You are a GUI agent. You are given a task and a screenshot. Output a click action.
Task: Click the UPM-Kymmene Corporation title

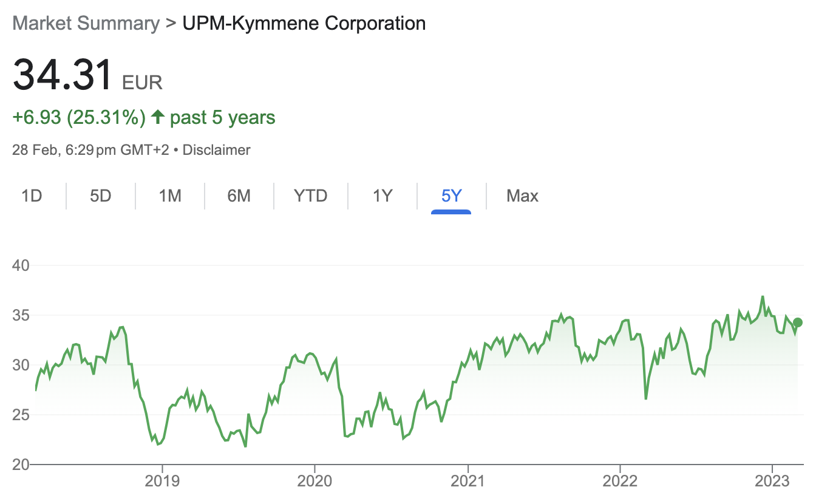coord(304,24)
